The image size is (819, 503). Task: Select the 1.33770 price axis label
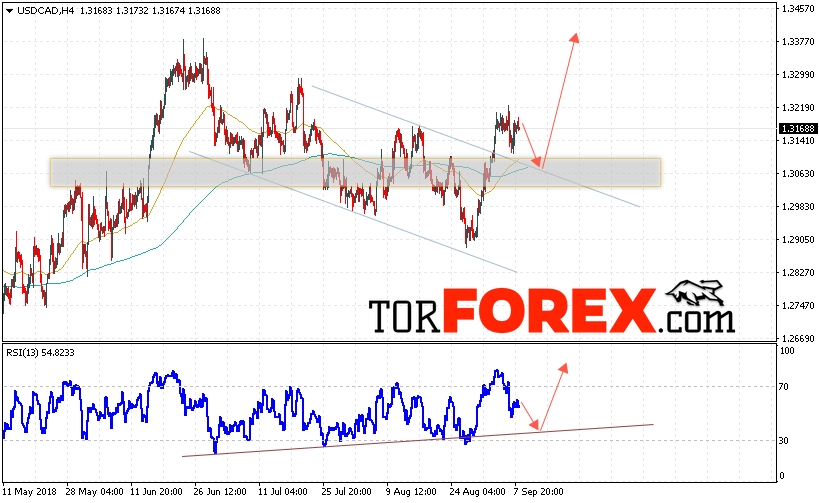pyautogui.click(x=798, y=42)
